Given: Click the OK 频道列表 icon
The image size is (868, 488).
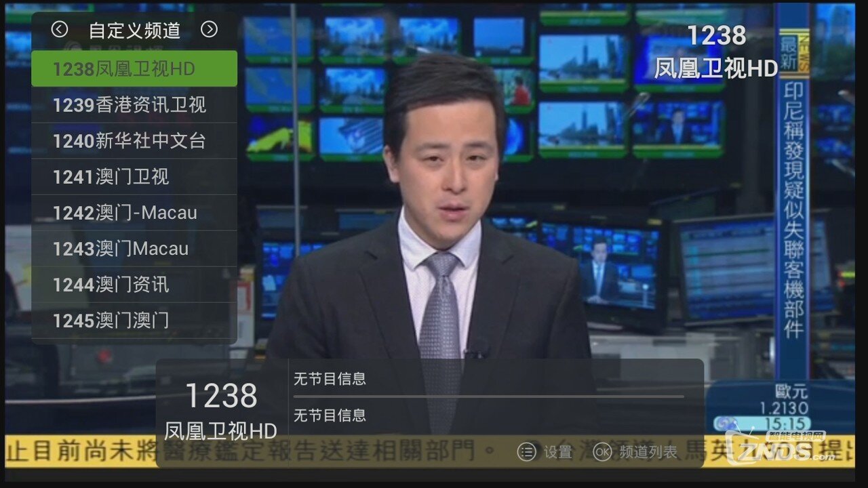Looking at the screenshot, I should (x=602, y=451).
